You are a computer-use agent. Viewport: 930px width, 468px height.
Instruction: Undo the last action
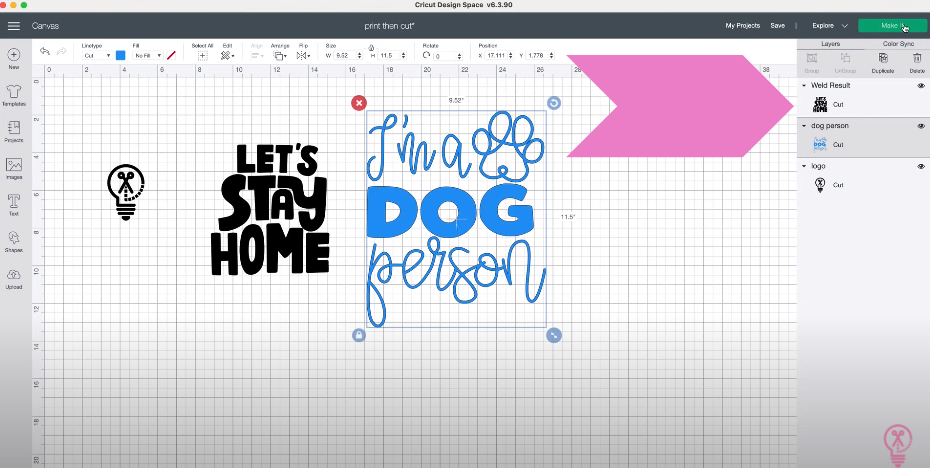(44, 52)
